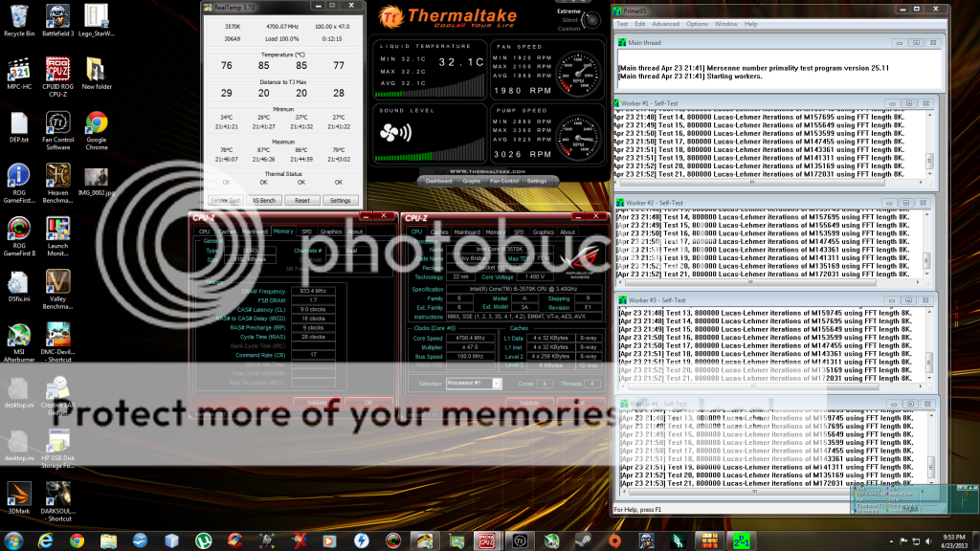Click the Sensor Test button in RealTemp
Screen dimensions: 980x551
pyautogui.click(x=225, y=201)
